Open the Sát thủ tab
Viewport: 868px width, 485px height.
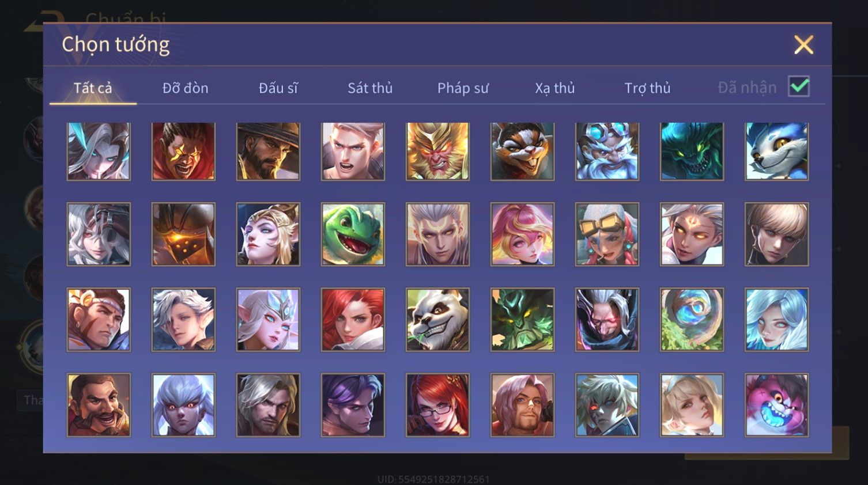coord(370,88)
